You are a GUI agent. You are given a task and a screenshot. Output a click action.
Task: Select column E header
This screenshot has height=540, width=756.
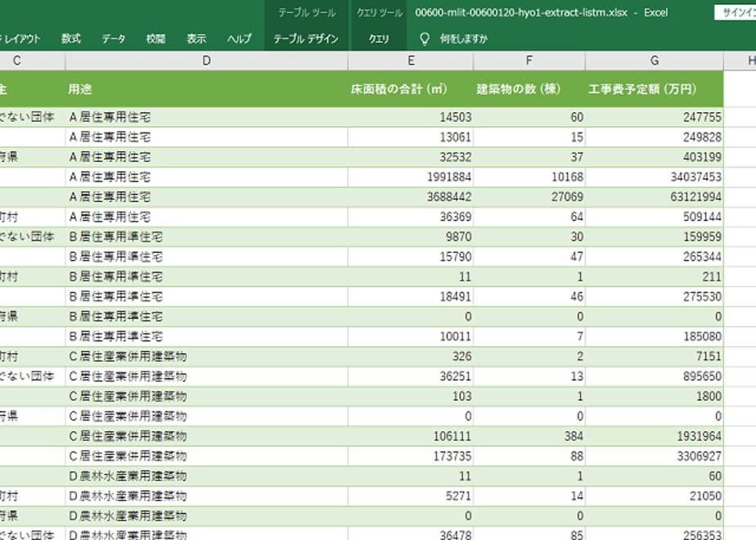point(411,61)
